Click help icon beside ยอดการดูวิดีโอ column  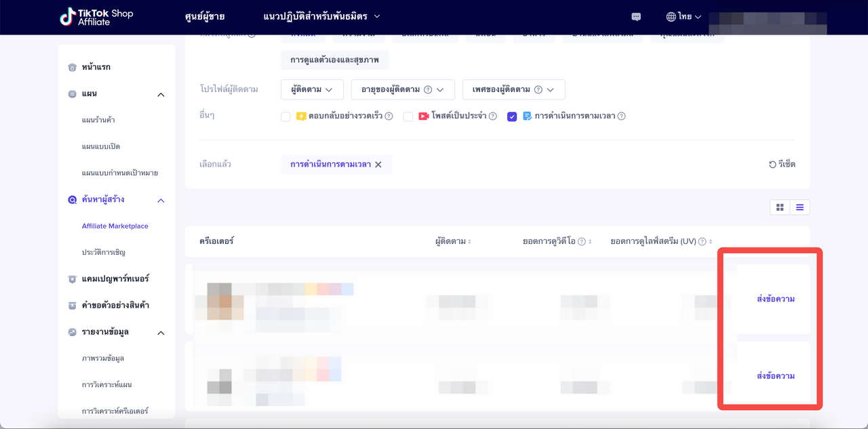point(581,242)
